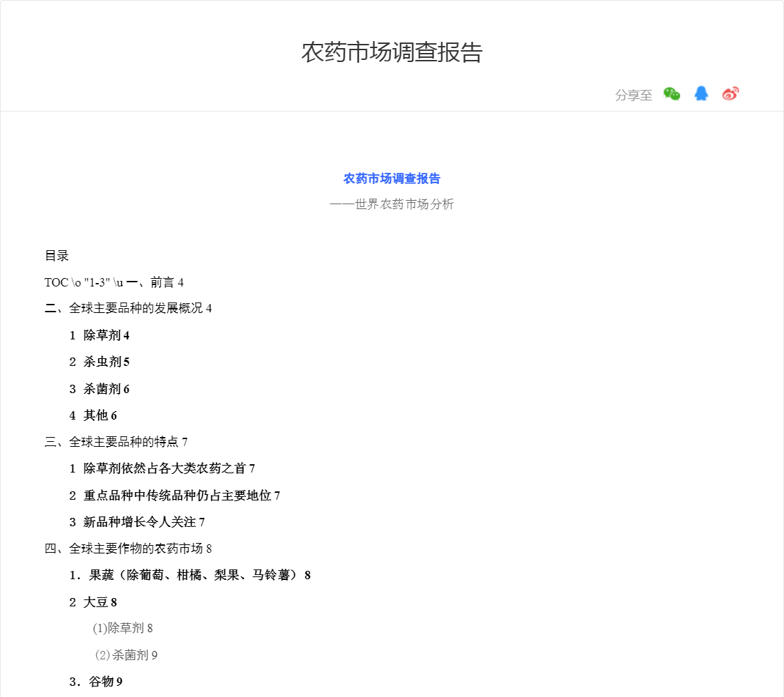Click the TOC entry 一、前言 4

point(155,282)
